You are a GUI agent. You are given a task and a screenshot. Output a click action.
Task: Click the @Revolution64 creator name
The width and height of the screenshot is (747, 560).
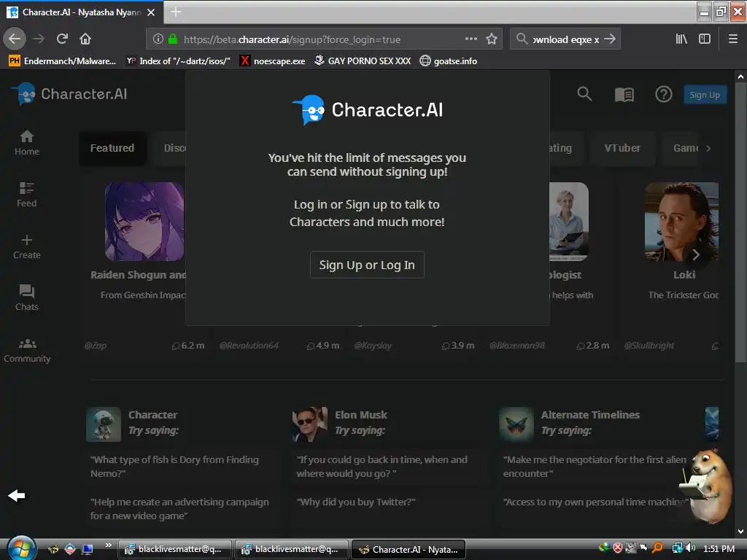click(249, 346)
